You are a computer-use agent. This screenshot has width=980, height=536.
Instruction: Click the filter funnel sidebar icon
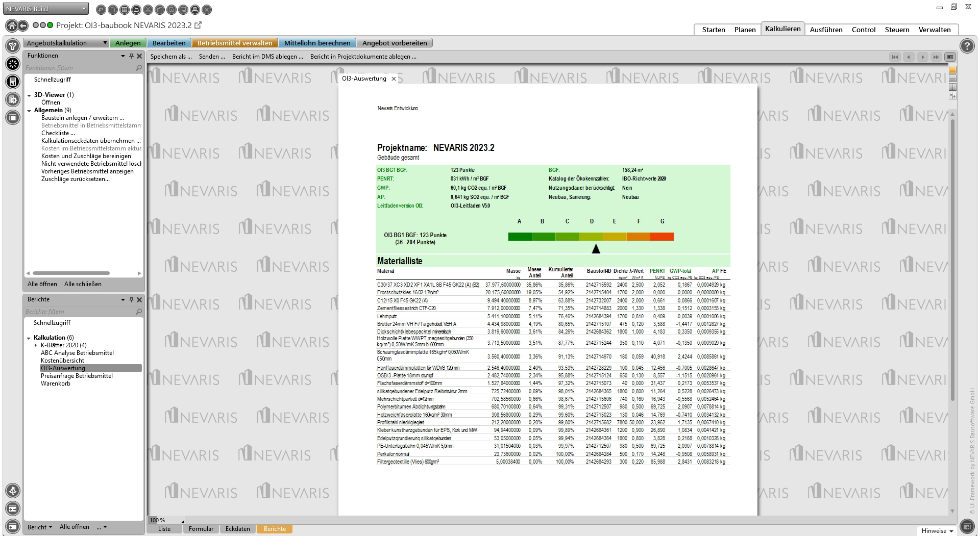[13, 45]
